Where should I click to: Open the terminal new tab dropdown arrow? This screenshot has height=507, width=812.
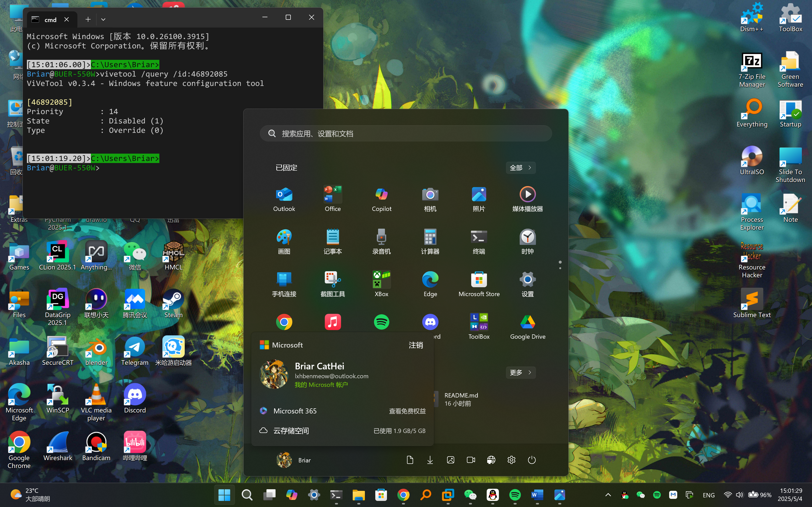(103, 20)
